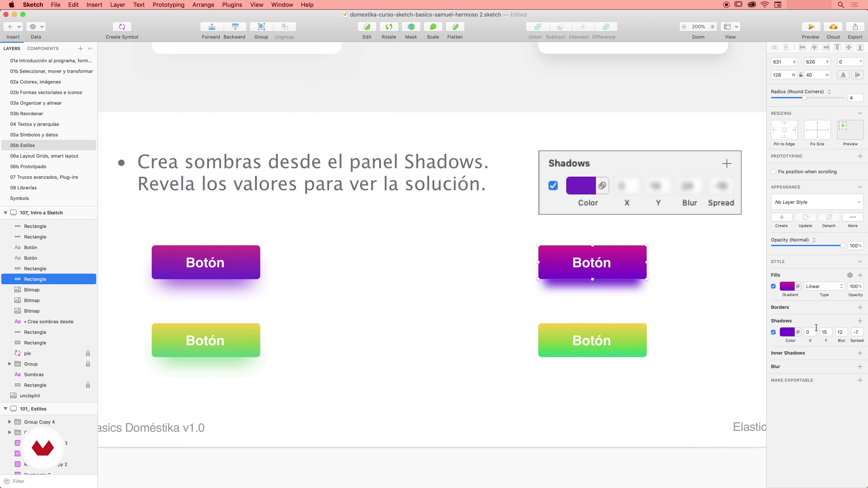Screen dimensions: 868x488
Task: Add a new fill with plus
Action: 860,275
